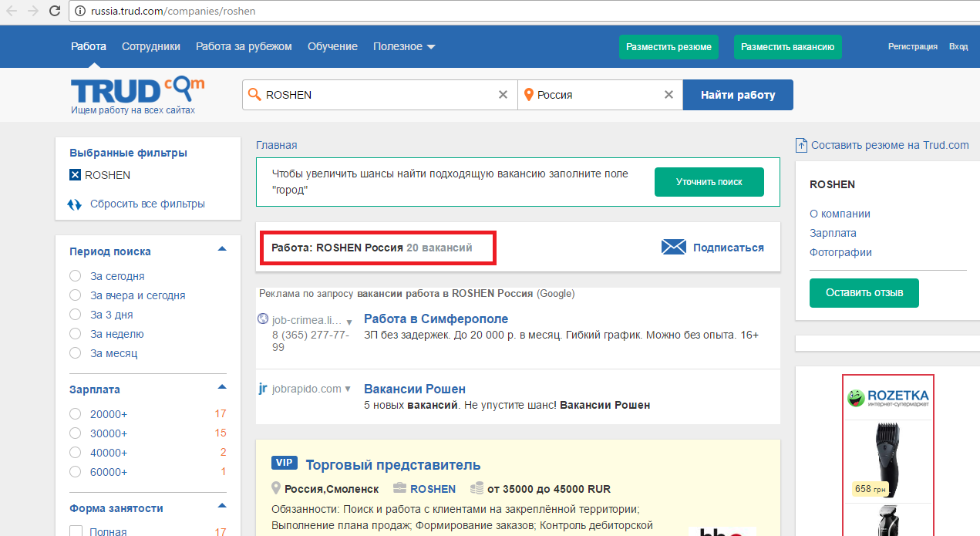Select the 20000+ salary option
The height and width of the screenshot is (536, 980).
pos(75,413)
